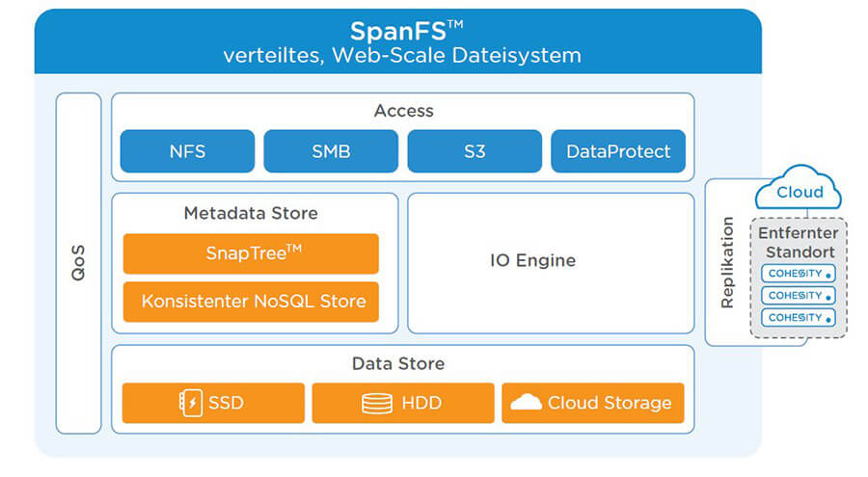Click the vertical Replikation label

727,262
